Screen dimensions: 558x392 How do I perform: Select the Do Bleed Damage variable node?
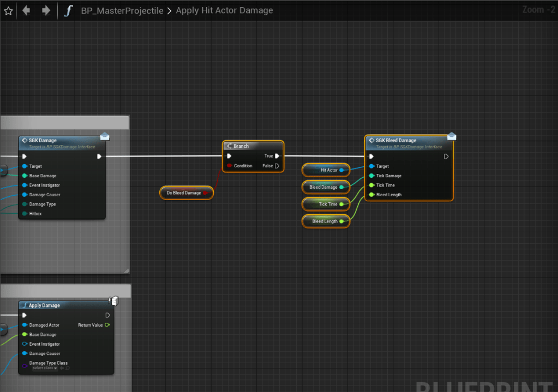[x=184, y=193]
